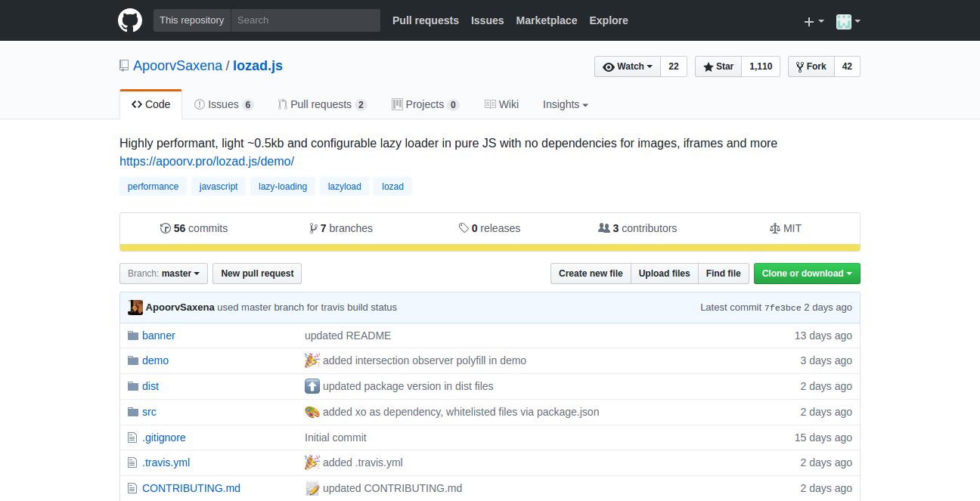Toggle Watch for this repository
The height and width of the screenshot is (501, 980).
tap(628, 66)
